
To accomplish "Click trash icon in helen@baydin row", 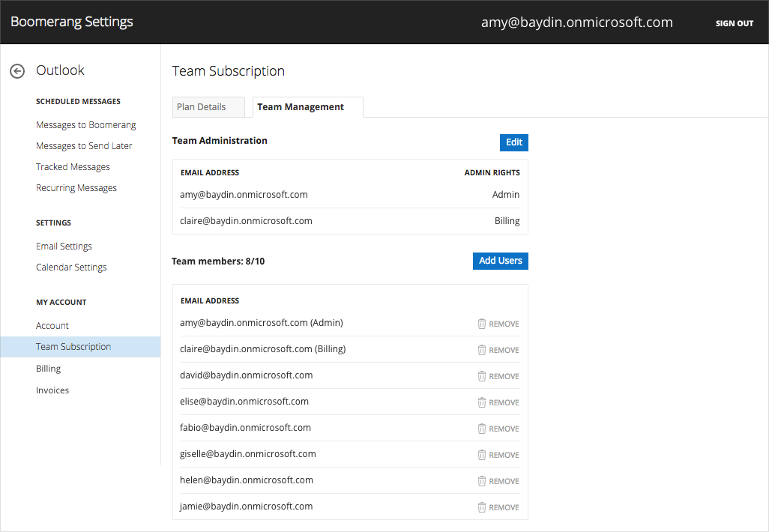I will [x=482, y=481].
